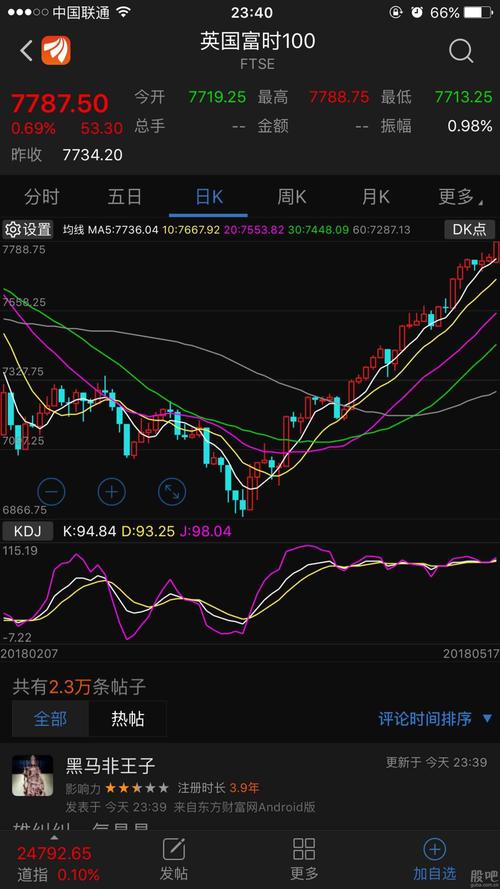Switch indicator via the KDJ label
Viewport: 500px width, 889px height.
coord(28,531)
